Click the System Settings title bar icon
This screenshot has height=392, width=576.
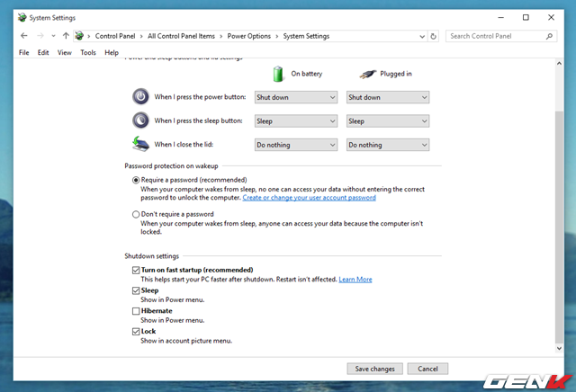[22, 17]
